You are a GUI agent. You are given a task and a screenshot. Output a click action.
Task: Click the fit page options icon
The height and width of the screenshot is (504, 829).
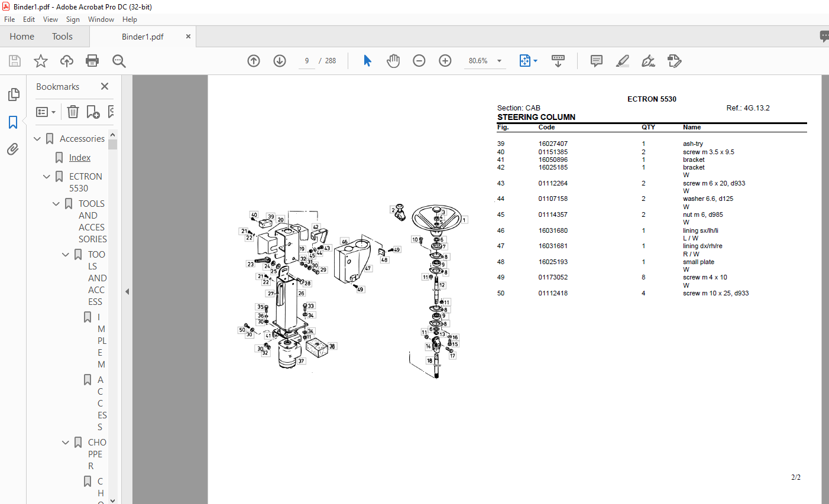(525, 61)
